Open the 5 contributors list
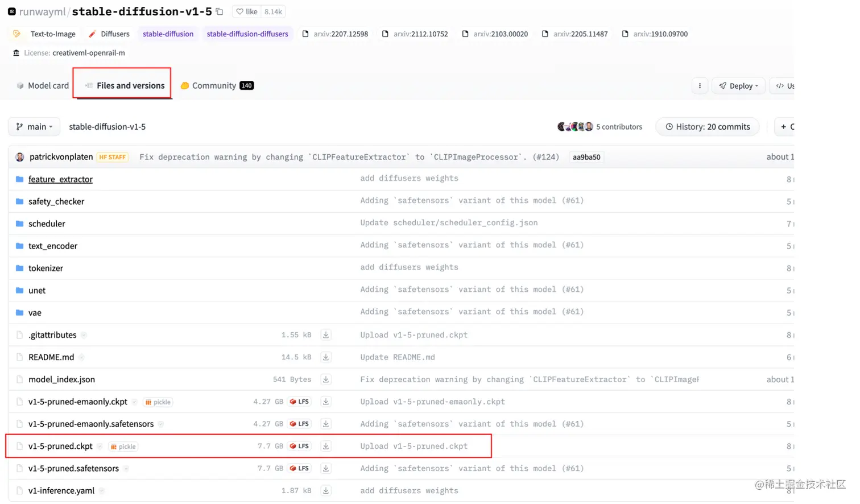 (599, 127)
